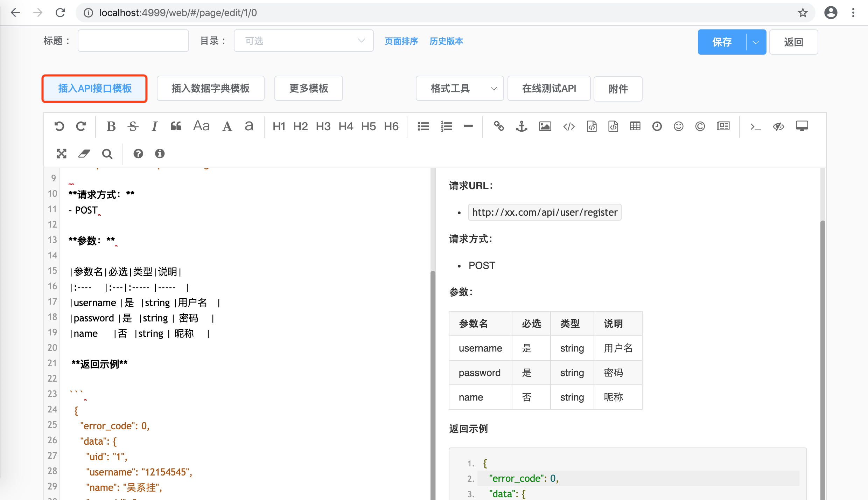Click the 返回 button
Viewport: 868px width, 500px height.
coord(793,42)
